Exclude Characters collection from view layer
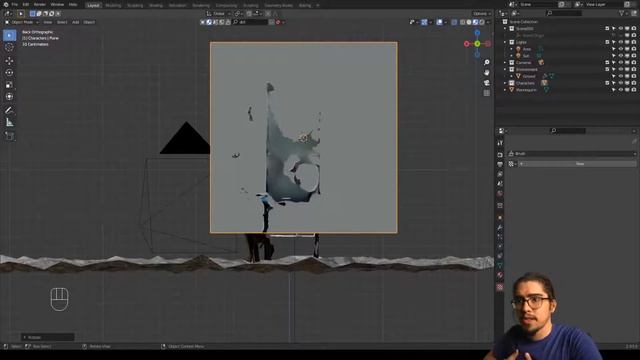 [607, 83]
